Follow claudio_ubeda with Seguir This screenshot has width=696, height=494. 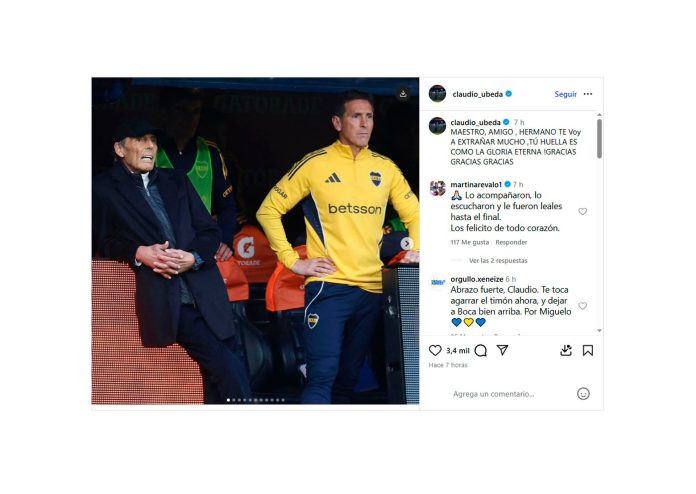566,94
